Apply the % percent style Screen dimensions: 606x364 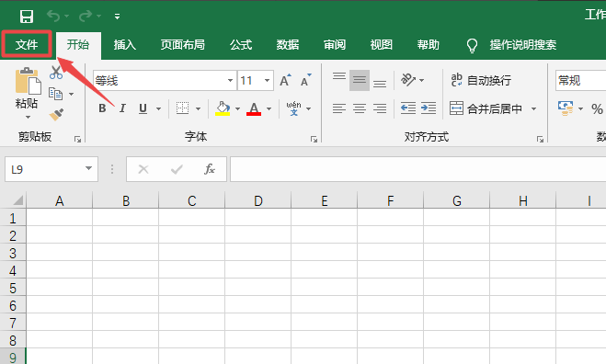tap(597, 109)
